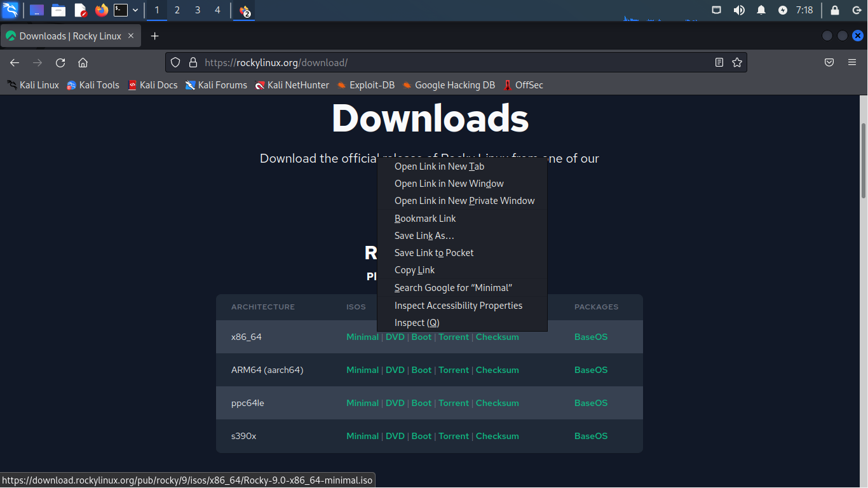This screenshot has width=868, height=488.
Task: Click the Boot link in the s390x row
Action: point(421,436)
